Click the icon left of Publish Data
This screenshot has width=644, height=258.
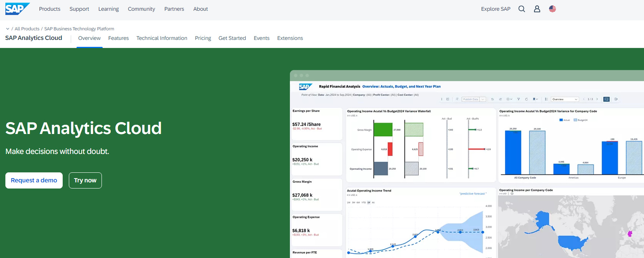tap(457, 99)
